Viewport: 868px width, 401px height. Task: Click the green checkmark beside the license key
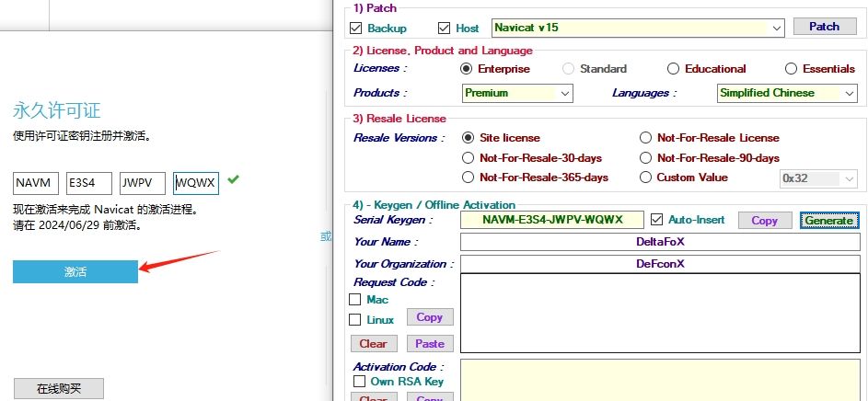(233, 180)
